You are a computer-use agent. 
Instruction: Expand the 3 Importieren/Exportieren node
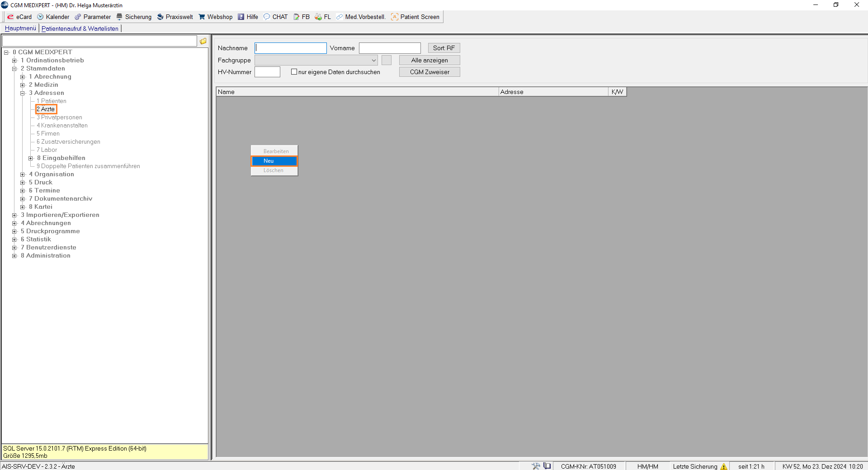coord(14,215)
